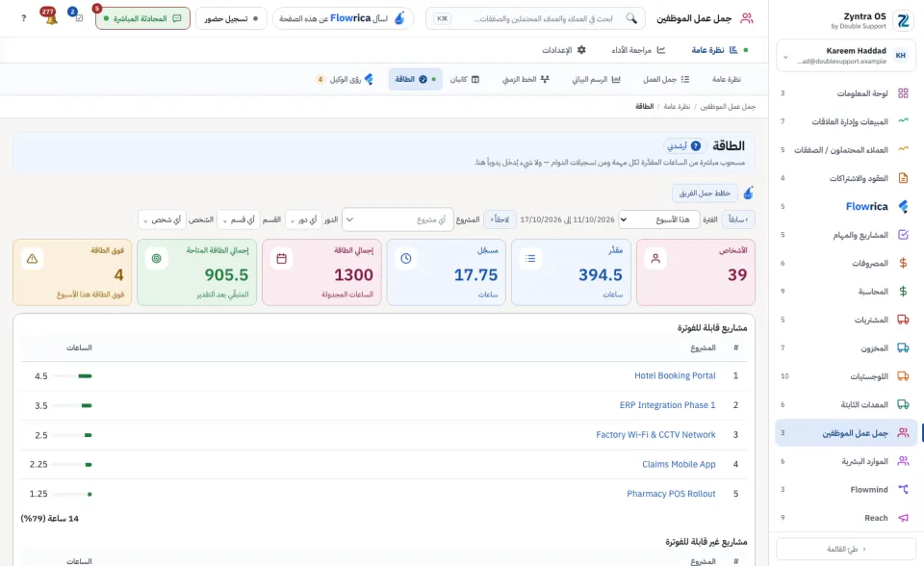The width and height of the screenshot is (924, 566).
Task: Click the hours bar for ERP Integration Phase 1
Action: tap(72, 405)
